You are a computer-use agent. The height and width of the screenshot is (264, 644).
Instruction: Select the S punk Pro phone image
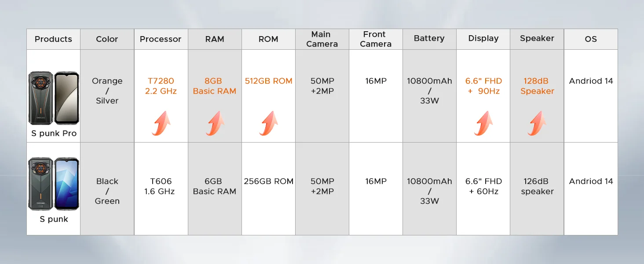pos(54,98)
